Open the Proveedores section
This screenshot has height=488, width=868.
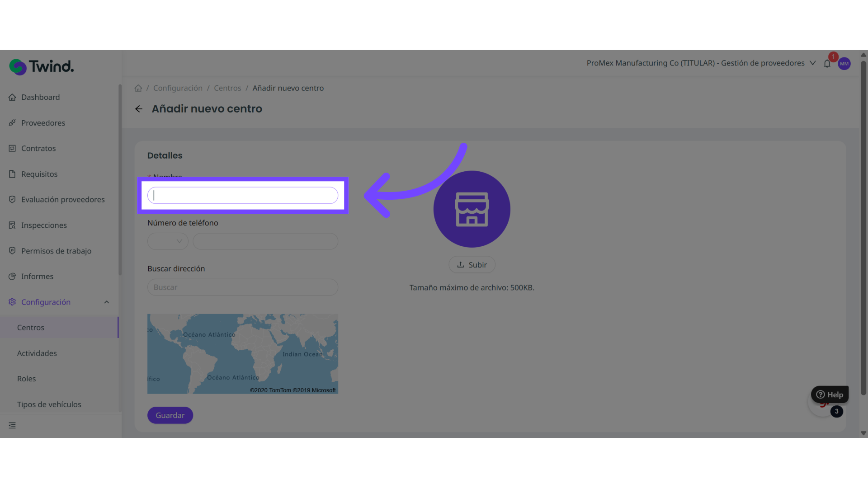pyautogui.click(x=43, y=123)
